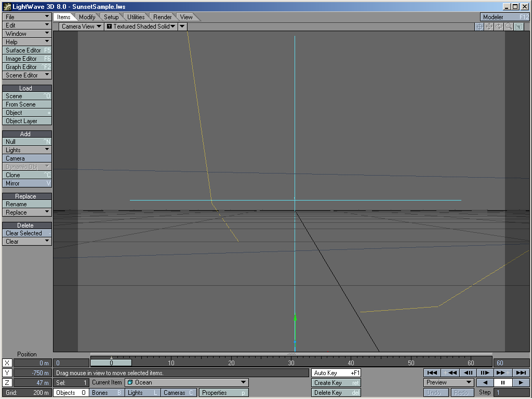Jump to last frame in playback controls
This screenshot has width=532, height=399.
pos(521,373)
